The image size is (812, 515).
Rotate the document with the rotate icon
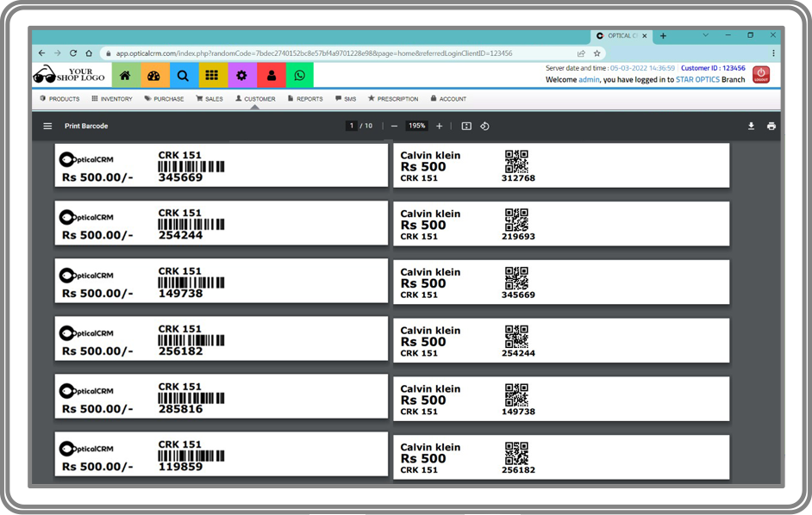(x=484, y=126)
